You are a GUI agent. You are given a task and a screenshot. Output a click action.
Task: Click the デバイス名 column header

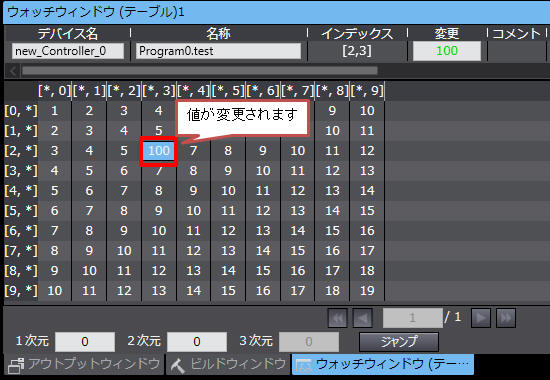point(68,34)
